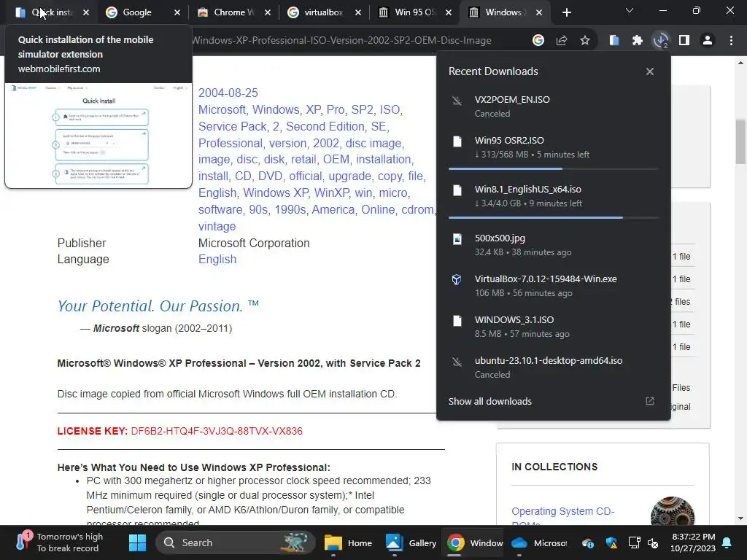
Task: Click the Win95 OSR2.ISO file icon
Action: [457, 141]
